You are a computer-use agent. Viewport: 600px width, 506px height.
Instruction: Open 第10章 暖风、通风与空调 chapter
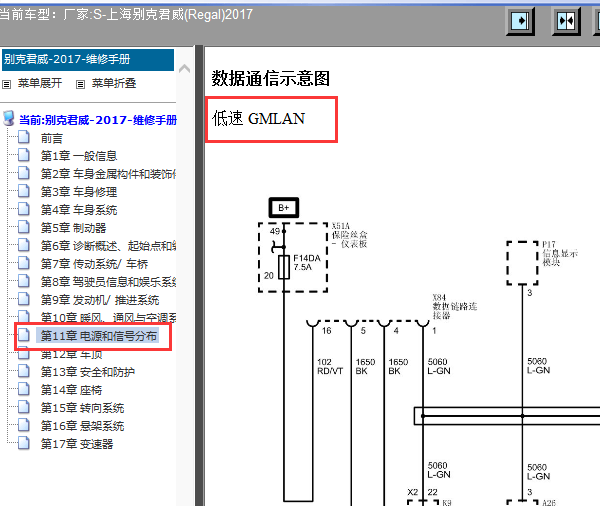point(108,317)
